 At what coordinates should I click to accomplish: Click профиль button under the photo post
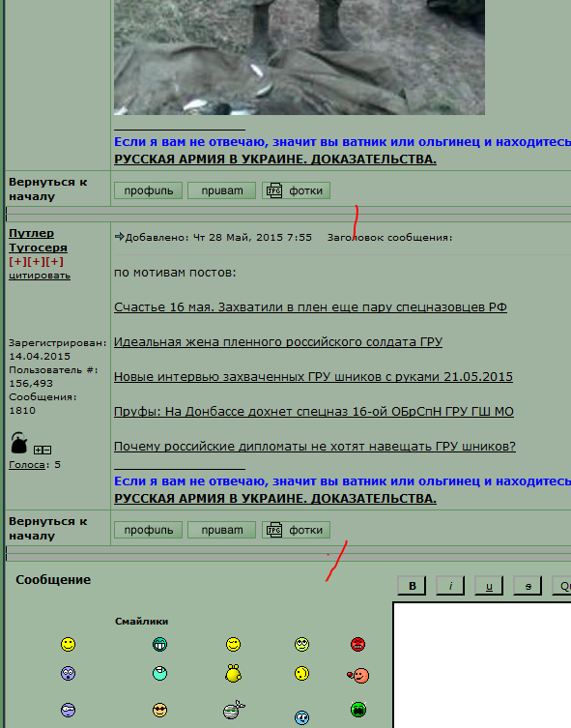[x=149, y=190]
